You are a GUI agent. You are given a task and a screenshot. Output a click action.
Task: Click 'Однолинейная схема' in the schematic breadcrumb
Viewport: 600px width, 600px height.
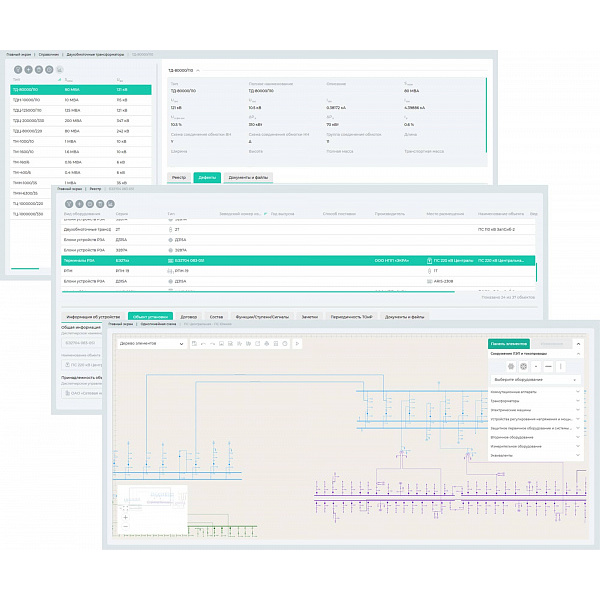click(x=158, y=324)
